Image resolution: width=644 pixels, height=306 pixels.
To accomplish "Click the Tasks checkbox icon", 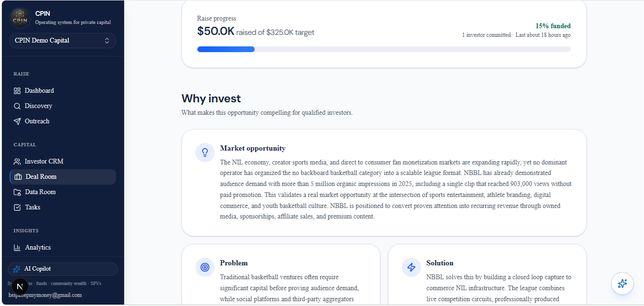I will 17,208.
